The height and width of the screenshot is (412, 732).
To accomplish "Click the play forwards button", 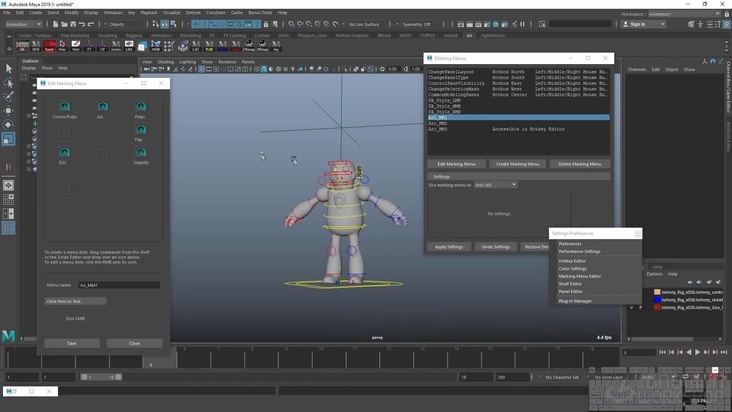I will point(698,352).
